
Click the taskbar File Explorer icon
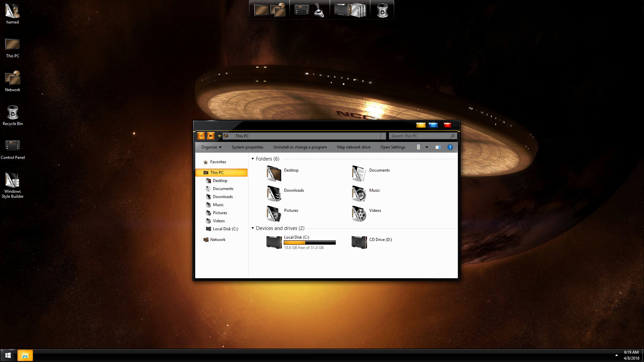click(24, 355)
